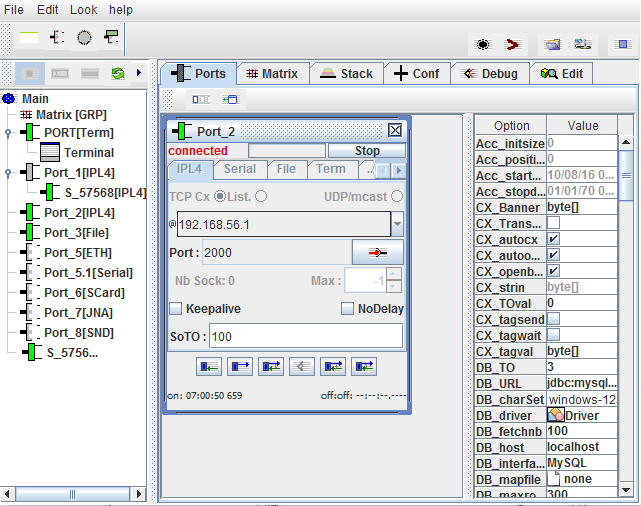This screenshot has height=506, width=641.
Task: Click the file icon in DB_mapfile row
Action: pos(553,479)
